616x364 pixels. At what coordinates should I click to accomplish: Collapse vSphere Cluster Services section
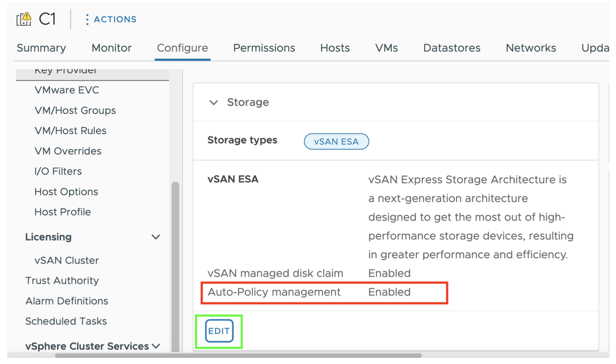[156, 346]
